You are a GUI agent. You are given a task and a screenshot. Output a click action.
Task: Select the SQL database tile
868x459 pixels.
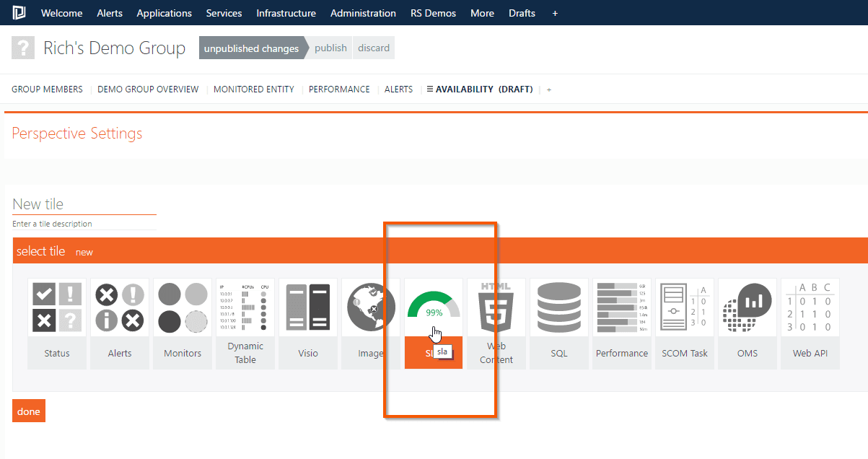coord(558,307)
